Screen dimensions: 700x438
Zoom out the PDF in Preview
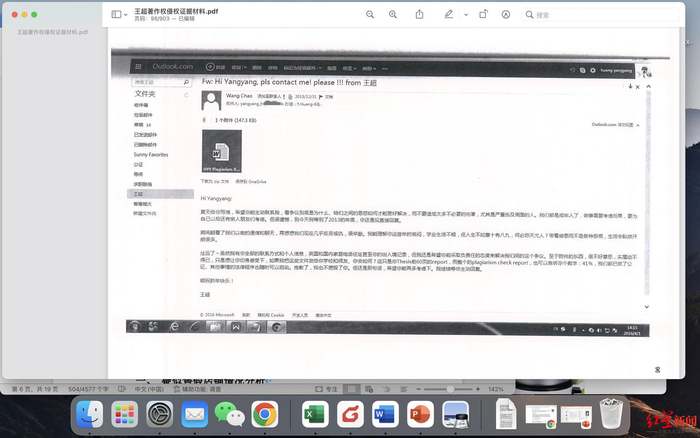[370, 15]
